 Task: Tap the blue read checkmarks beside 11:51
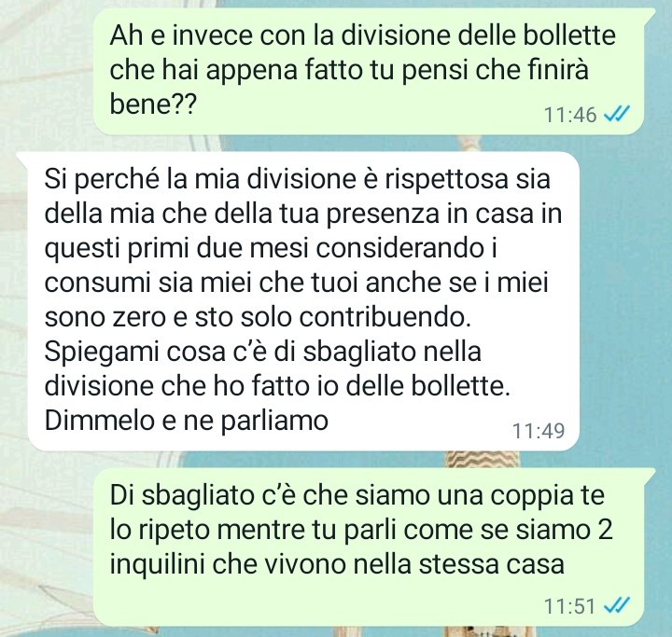pos(616,605)
